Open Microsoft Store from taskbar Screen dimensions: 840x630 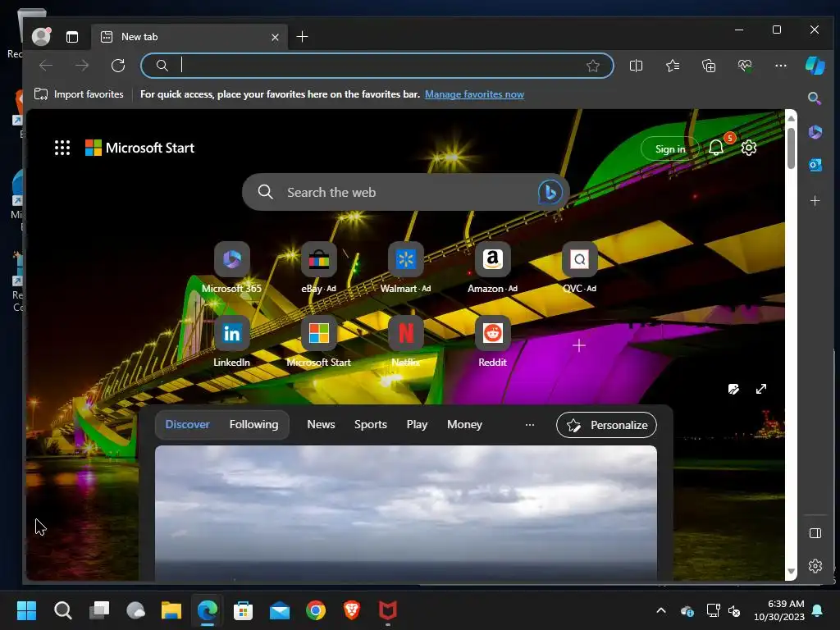[x=243, y=610]
